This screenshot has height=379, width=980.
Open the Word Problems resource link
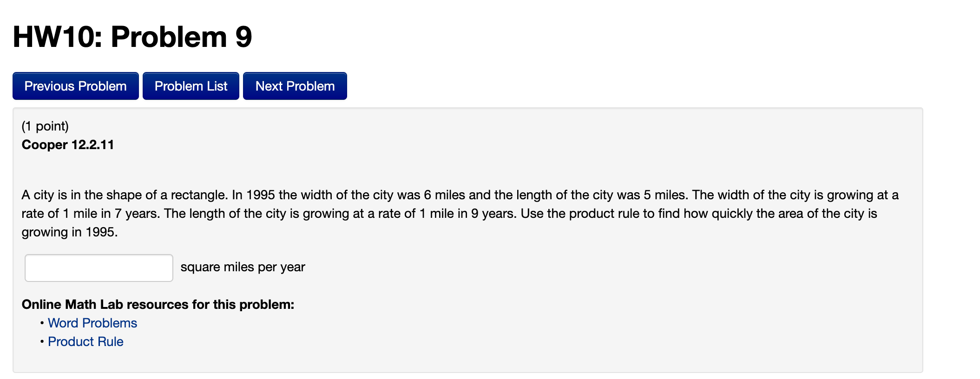coord(92,323)
